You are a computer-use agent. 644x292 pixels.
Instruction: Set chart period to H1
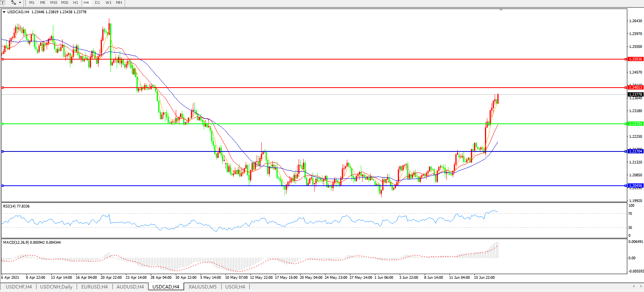pos(75,3)
